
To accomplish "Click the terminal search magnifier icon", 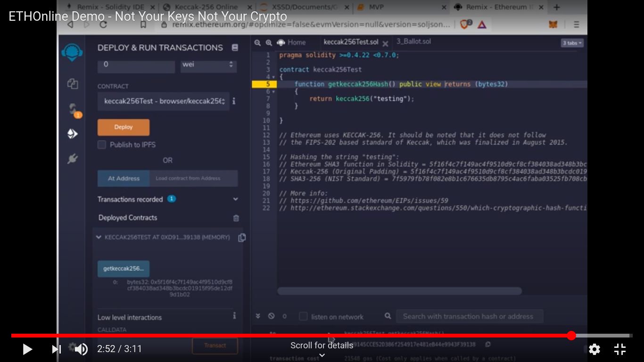I will point(388,316).
